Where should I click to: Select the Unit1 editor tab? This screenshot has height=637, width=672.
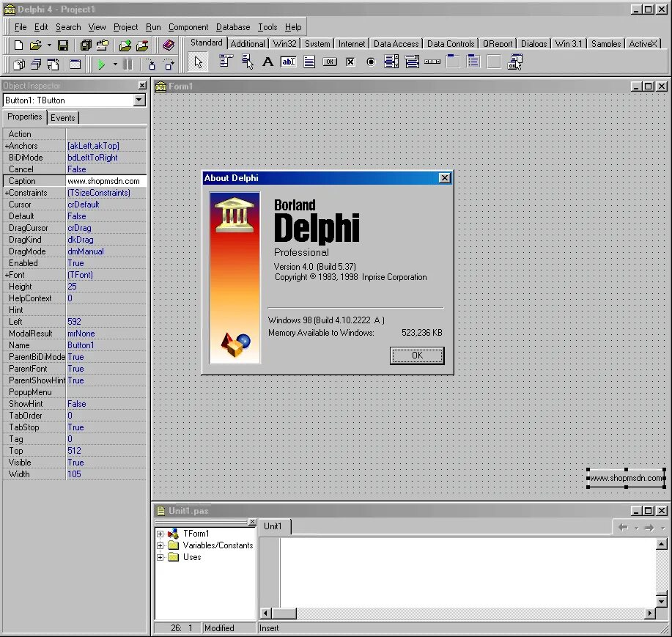tap(273, 526)
